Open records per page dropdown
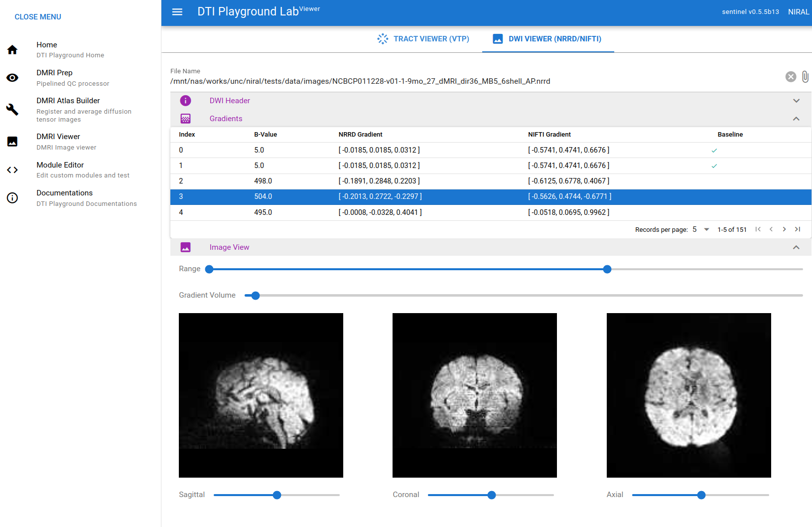The height and width of the screenshot is (527, 812). 700,229
